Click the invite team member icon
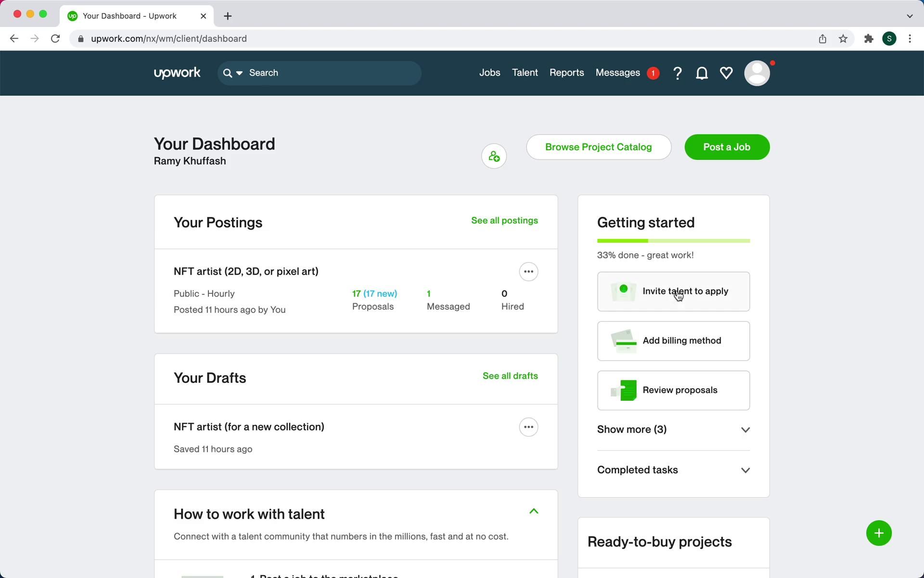924x578 pixels. coord(494,156)
